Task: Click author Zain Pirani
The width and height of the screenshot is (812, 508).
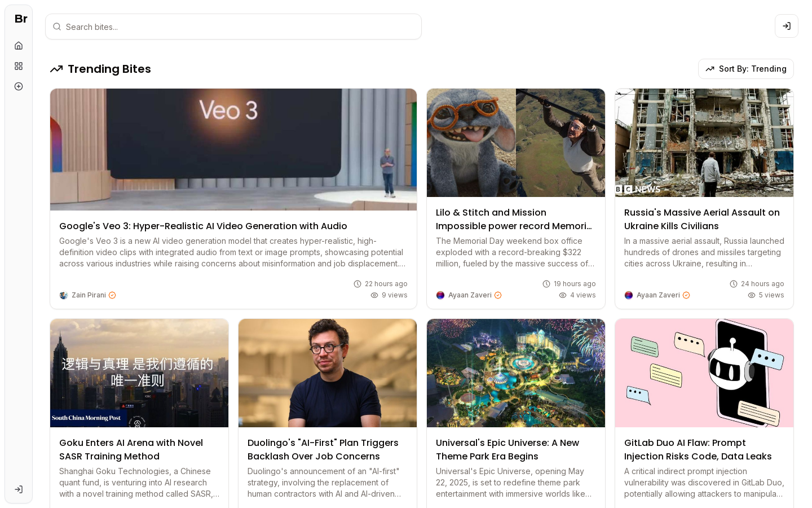Action: pos(89,295)
